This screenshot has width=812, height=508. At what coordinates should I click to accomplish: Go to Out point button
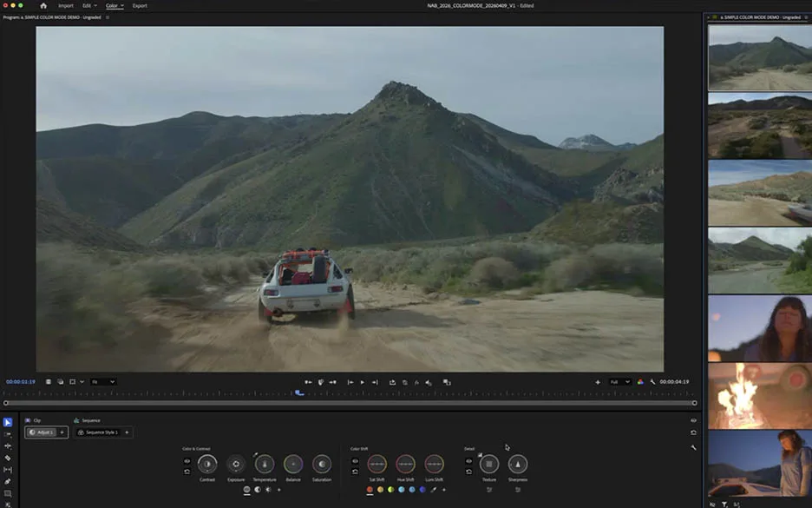point(375,382)
